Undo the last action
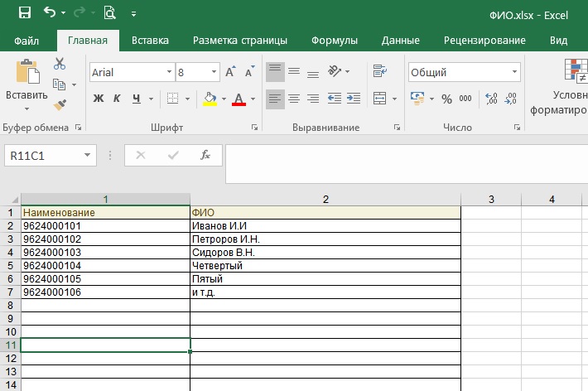 (x=50, y=12)
